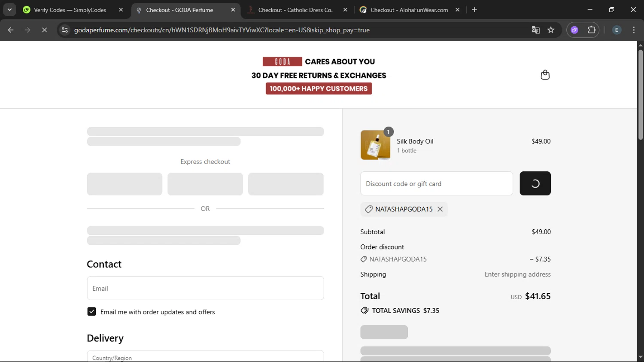Click the Total $41.65 amount

coord(538,296)
